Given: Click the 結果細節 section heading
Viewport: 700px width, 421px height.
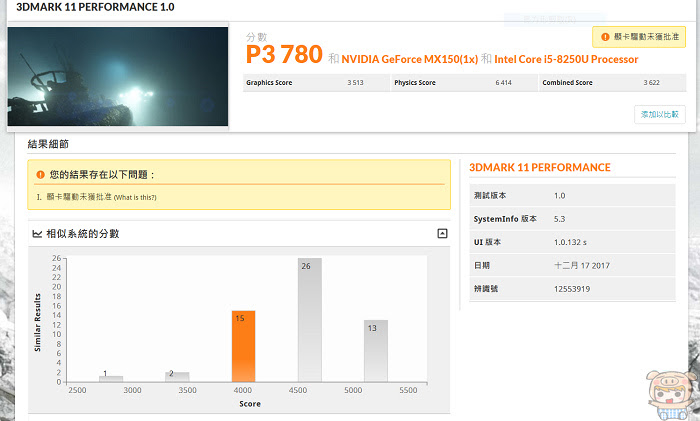Looking at the screenshot, I should point(48,144).
